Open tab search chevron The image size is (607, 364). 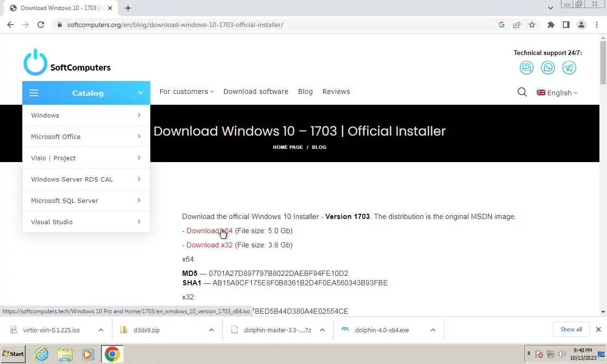coord(550,8)
